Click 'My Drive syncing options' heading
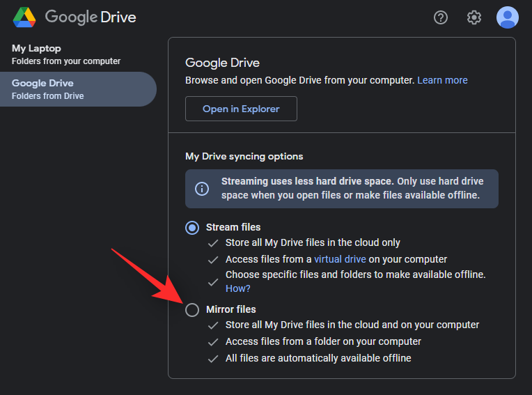Screen dimensions: 532x395 244,156
